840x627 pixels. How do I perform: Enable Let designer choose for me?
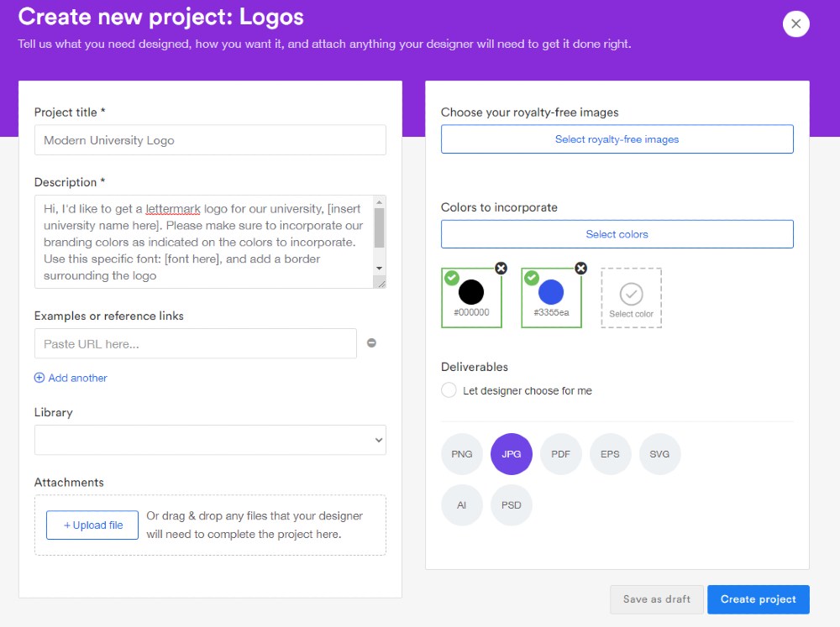point(449,389)
